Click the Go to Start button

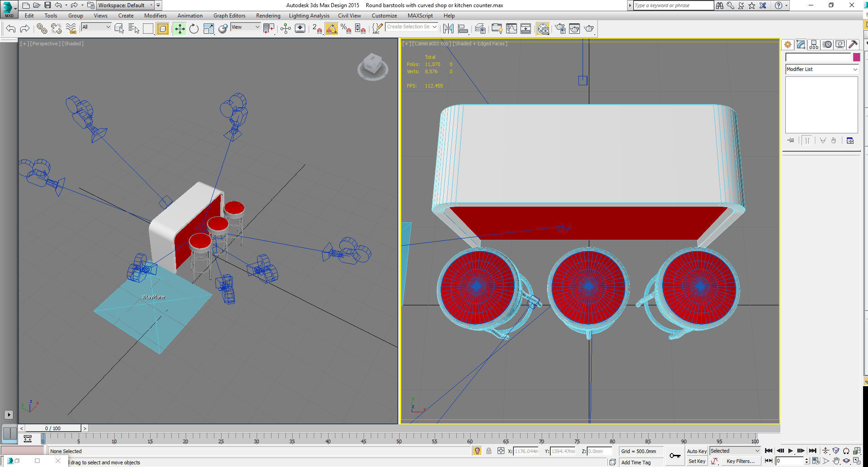[x=769, y=451]
